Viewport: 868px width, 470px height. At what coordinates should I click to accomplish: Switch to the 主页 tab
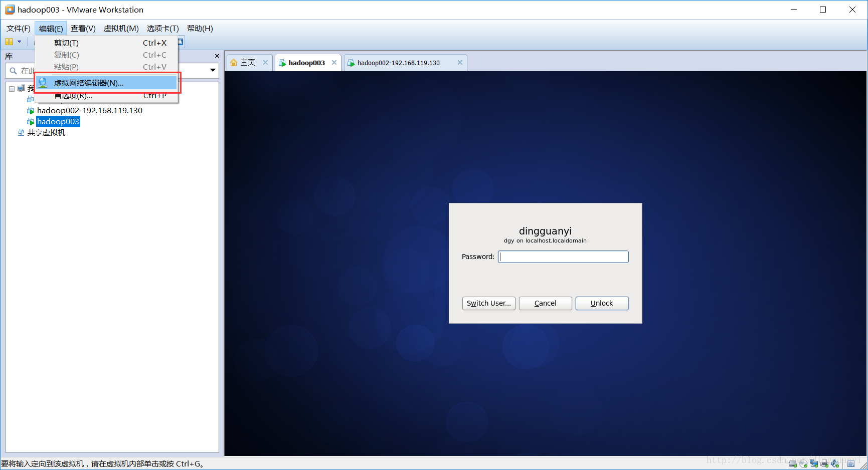(249, 63)
